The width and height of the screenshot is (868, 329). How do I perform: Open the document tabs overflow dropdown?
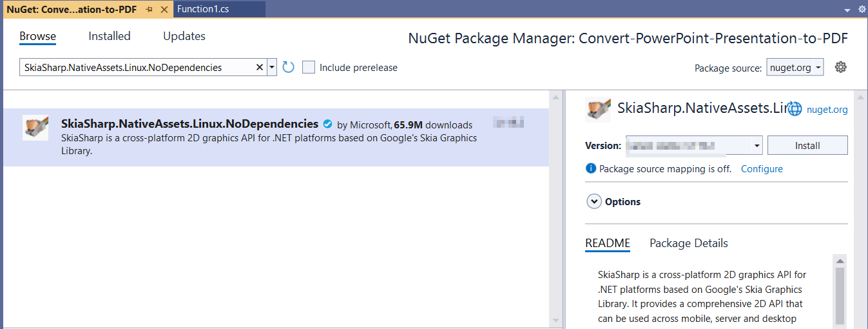coord(847,10)
